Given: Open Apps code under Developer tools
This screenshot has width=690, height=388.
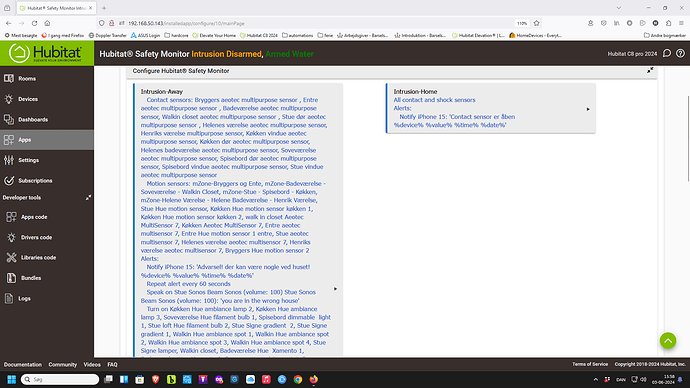Looking at the screenshot, I should click(x=47, y=217).
